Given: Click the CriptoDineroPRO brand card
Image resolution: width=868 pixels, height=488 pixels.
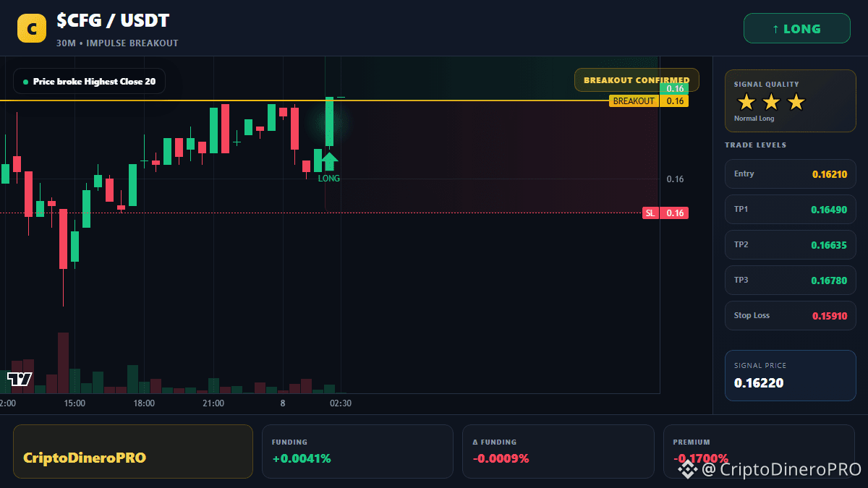Looking at the screenshot, I should point(133,451).
